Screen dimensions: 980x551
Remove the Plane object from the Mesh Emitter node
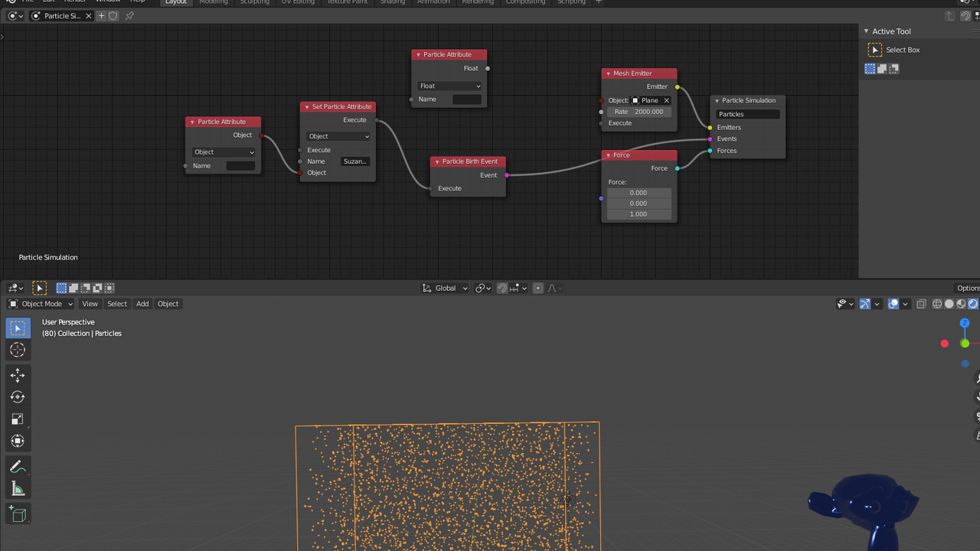coord(666,99)
